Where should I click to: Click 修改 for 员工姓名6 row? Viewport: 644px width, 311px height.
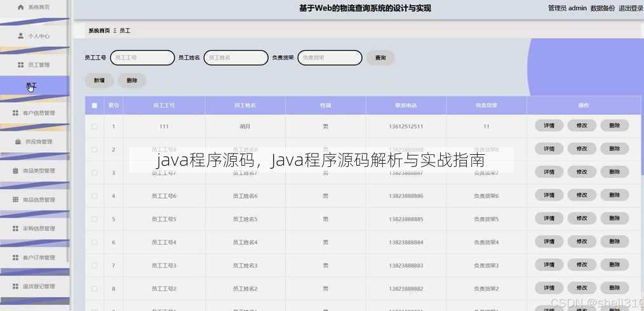tap(582, 195)
